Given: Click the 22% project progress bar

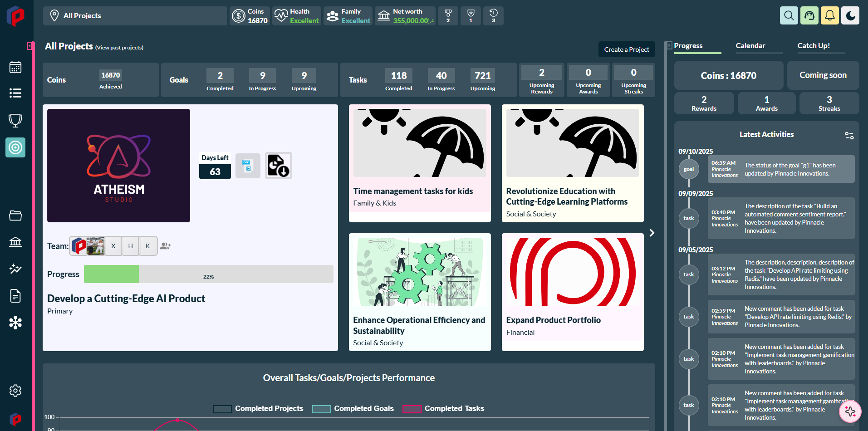Looking at the screenshot, I should (209, 274).
